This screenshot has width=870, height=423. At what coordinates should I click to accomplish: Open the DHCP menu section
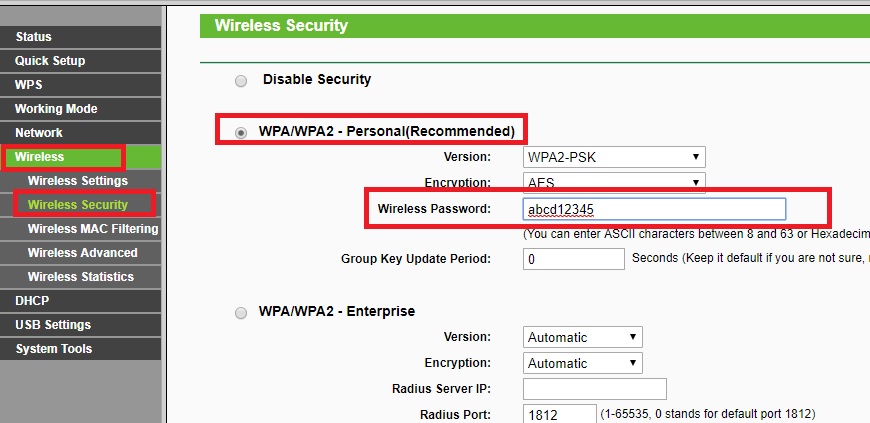click(32, 301)
